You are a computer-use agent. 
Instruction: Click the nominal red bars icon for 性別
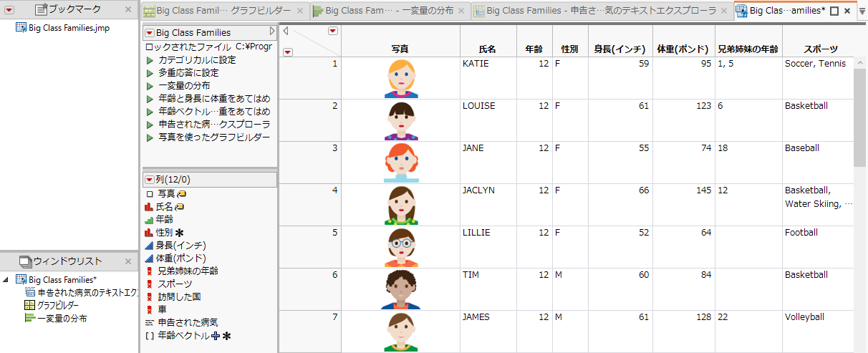[149, 232]
